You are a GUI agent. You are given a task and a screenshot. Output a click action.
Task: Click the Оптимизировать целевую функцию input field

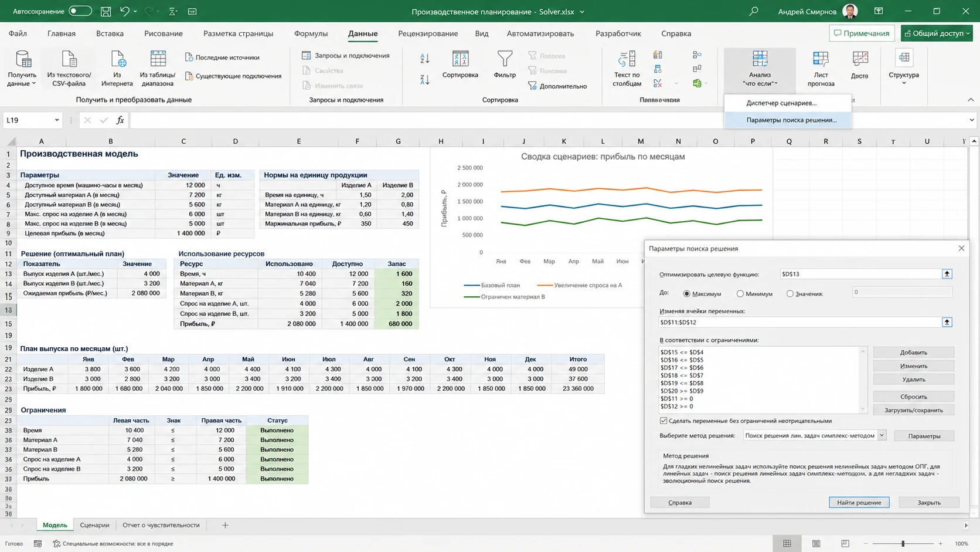click(x=861, y=274)
